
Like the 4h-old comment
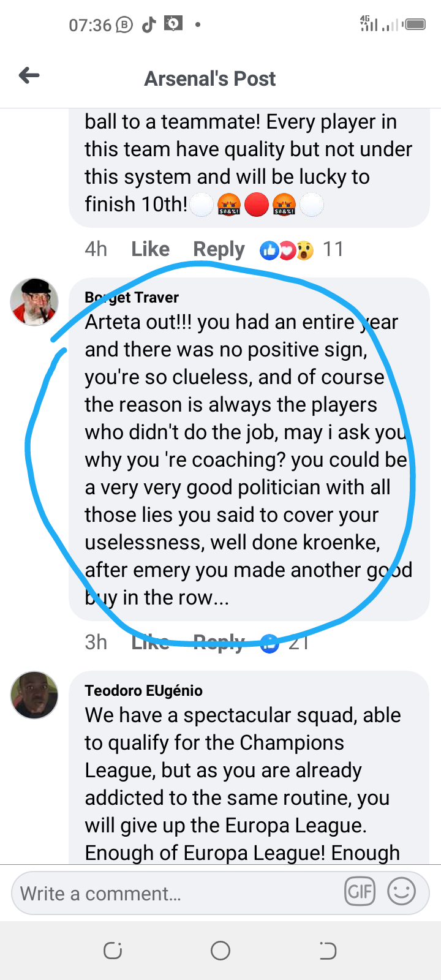(150, 249)
